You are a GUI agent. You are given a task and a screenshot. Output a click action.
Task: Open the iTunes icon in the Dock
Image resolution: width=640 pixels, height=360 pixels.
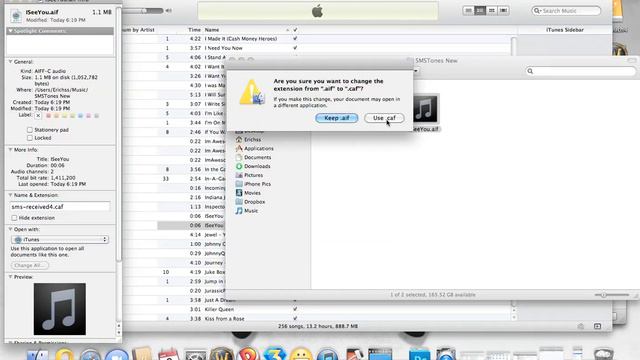[328, 353]
